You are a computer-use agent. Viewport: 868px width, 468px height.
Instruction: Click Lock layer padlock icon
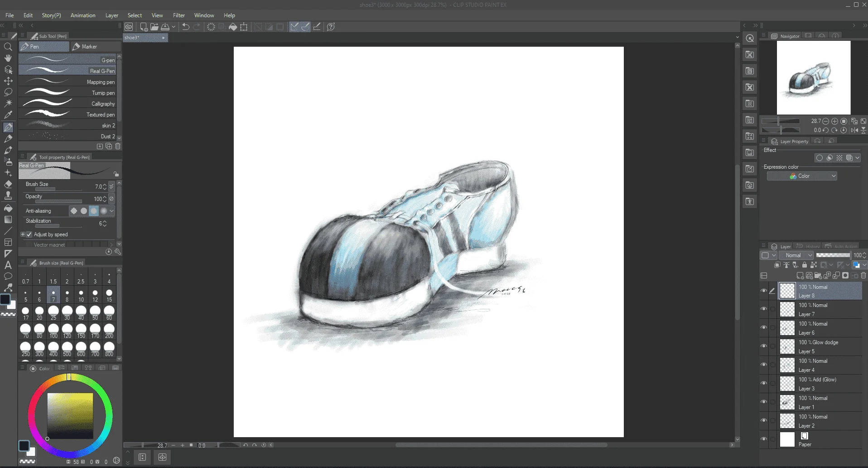pos(805,265)
